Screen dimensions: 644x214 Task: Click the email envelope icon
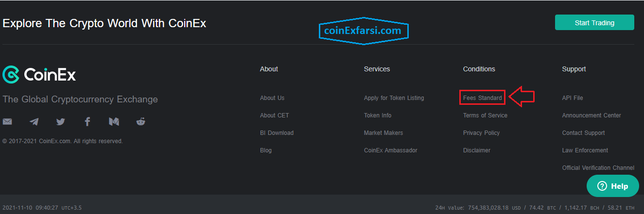click(x=7, y=121)
